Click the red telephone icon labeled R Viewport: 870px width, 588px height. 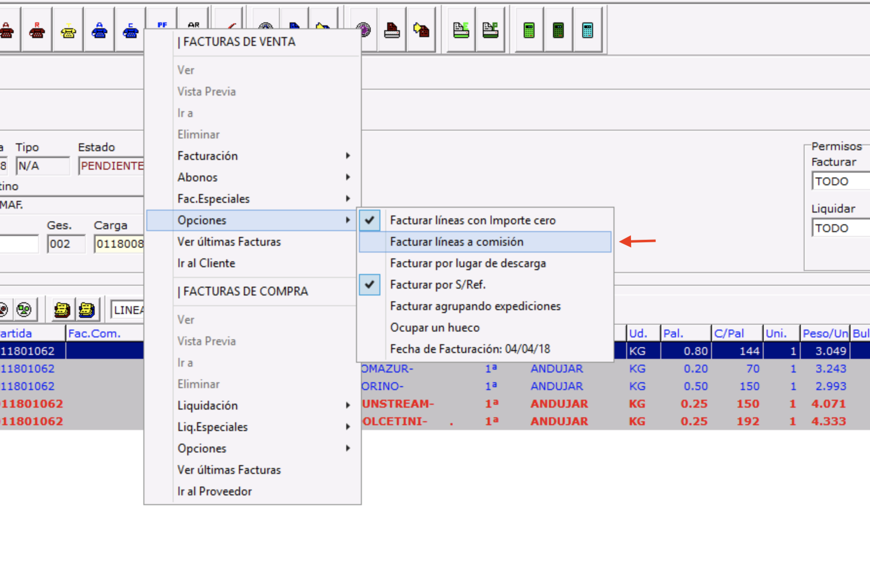(x=37, y=31)
